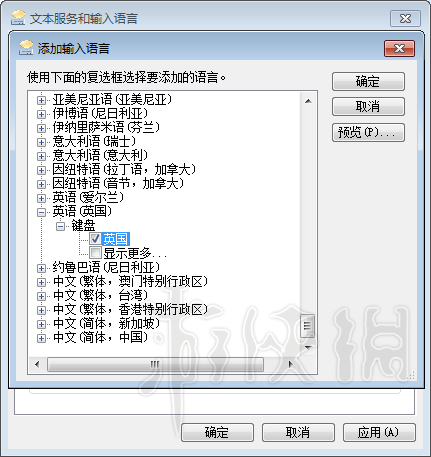Screen dimensions: 431x457
Task: Uncheck the 英国 keyboard checkbox
Action: coord(95,239)
